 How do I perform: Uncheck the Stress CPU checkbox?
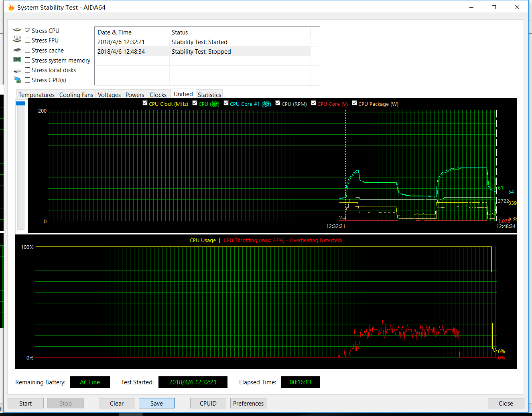coord(28,30)
